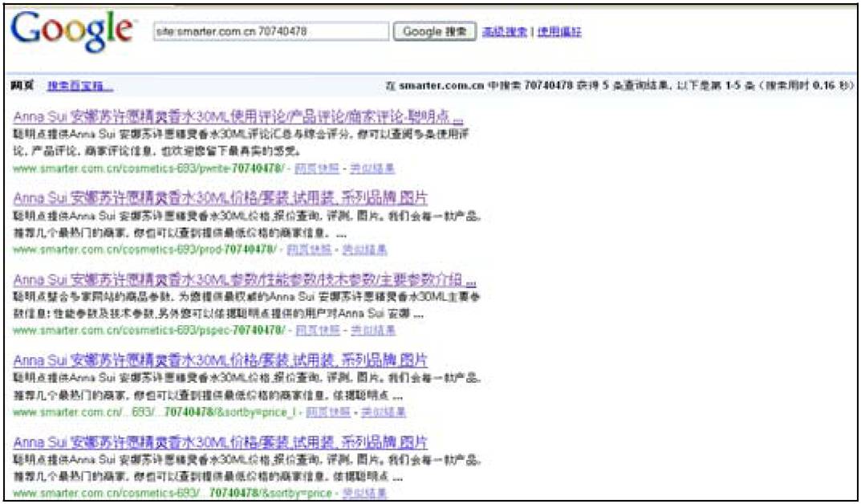Click the green cosmetics-693 URL ending &sortby=price
861x504 pixels.
point(172,493)
